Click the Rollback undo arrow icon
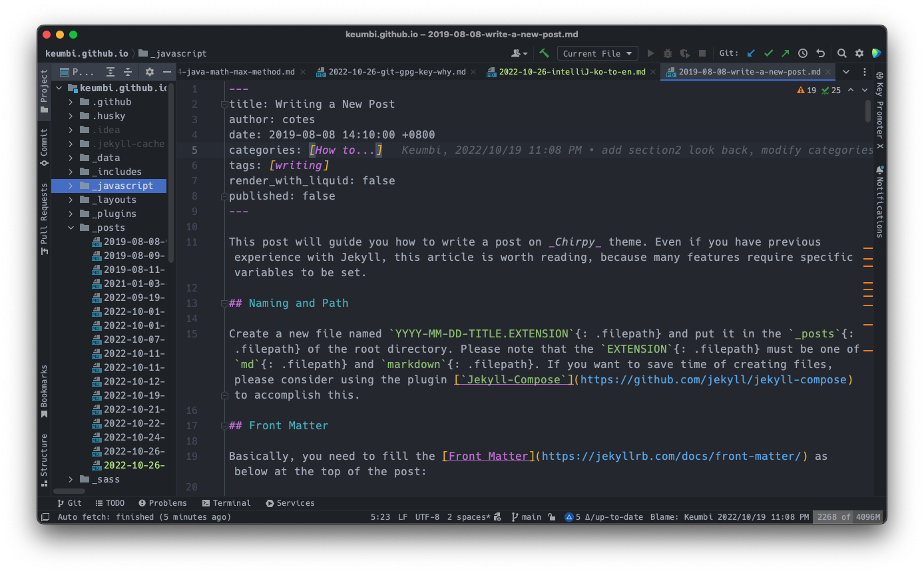Viewport: 924px width, 573px height. (x=820, y=53)
